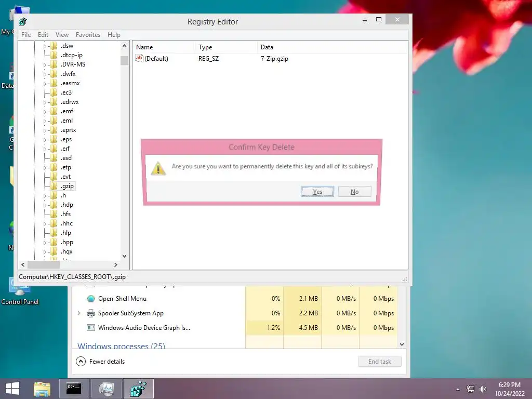Sort values by the Data column header
This screenshot has width=532, height=399.
[x=332, y=47]
